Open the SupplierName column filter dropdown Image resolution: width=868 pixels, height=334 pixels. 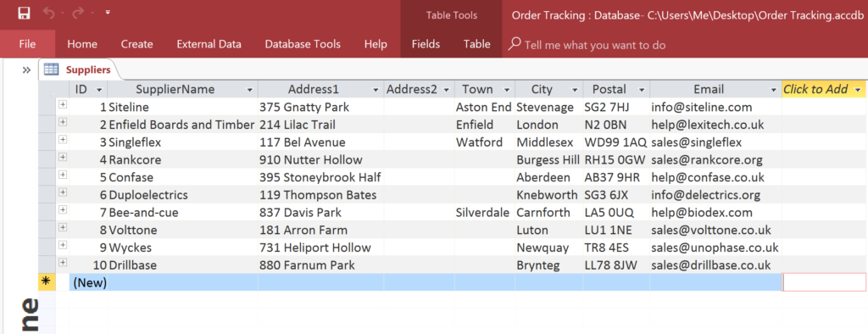(x=250, y=90)
